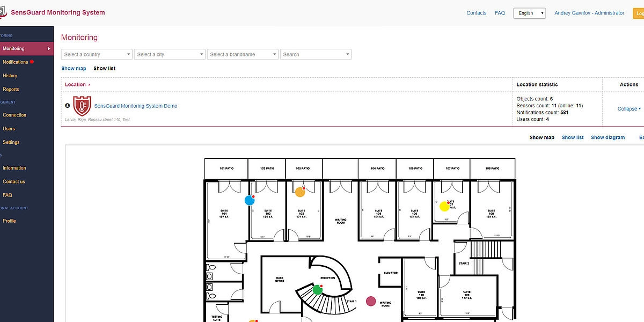Switch to Show diagram view
The height and width of the screenshot is (322, 644).
coord(608,137)
